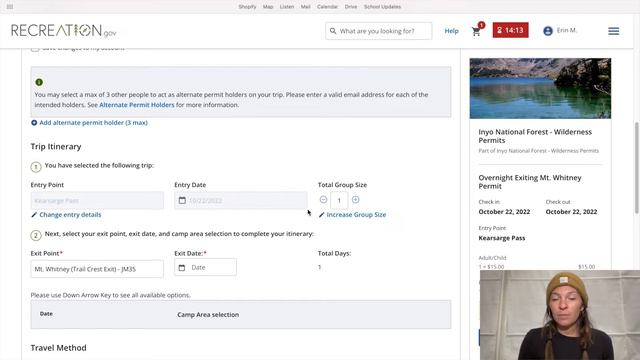The height and width of the screenshot is (360, 640).
Task: Click the lake photo thumbnail
Action: pos(540,88)
